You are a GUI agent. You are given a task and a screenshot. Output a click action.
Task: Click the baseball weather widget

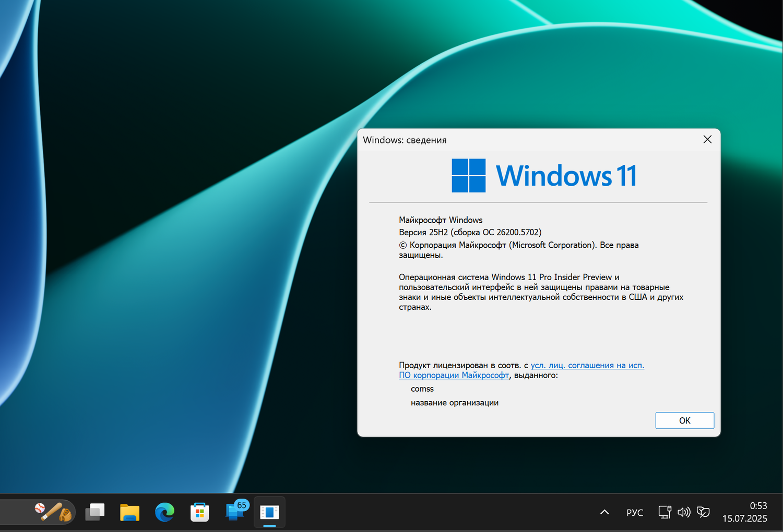click(x=52, y=512)
